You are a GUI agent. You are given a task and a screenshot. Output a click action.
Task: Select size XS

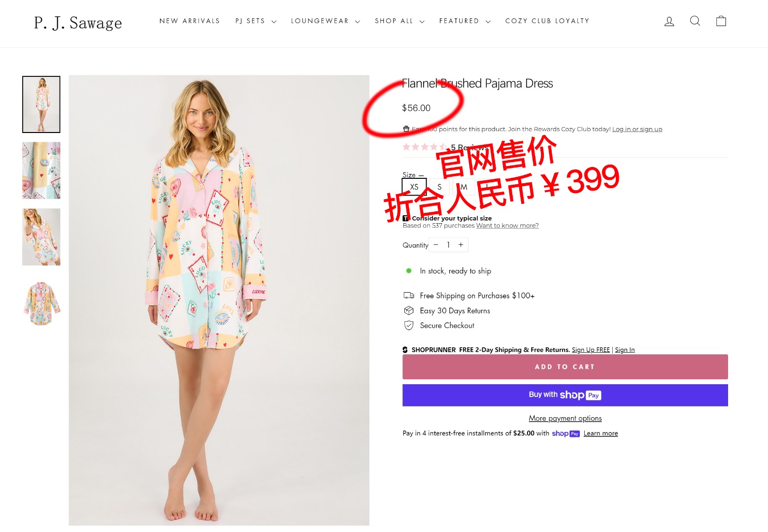[x=414, y=187]
